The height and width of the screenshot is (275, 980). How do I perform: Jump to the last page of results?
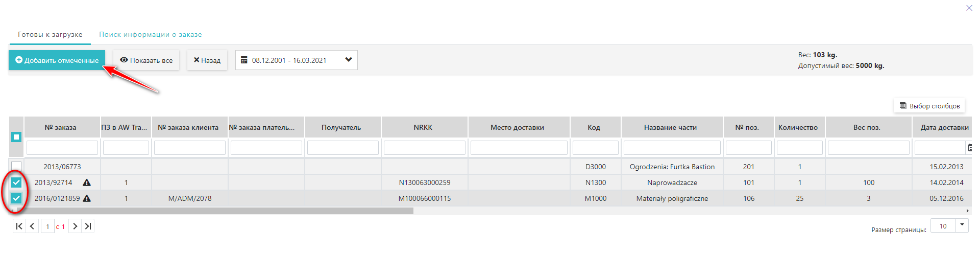[88, 226]
